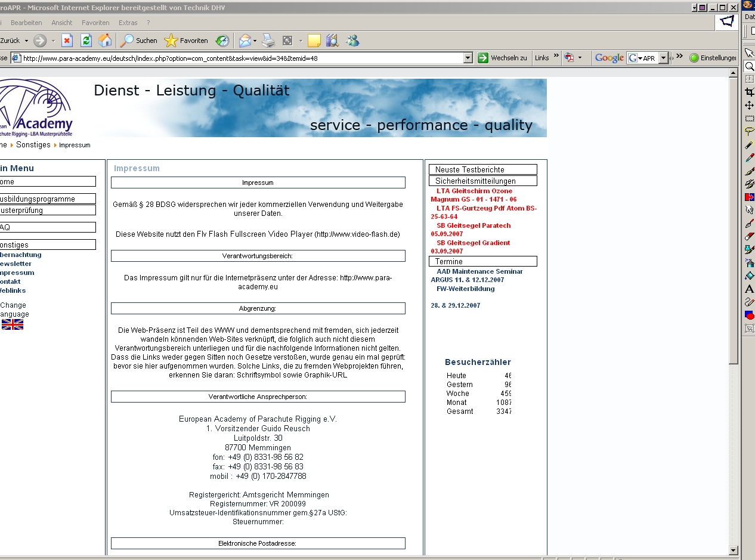Open the Weblinks submenu link
The width and height of the screenshot is (755, 560).
point(13,290)
